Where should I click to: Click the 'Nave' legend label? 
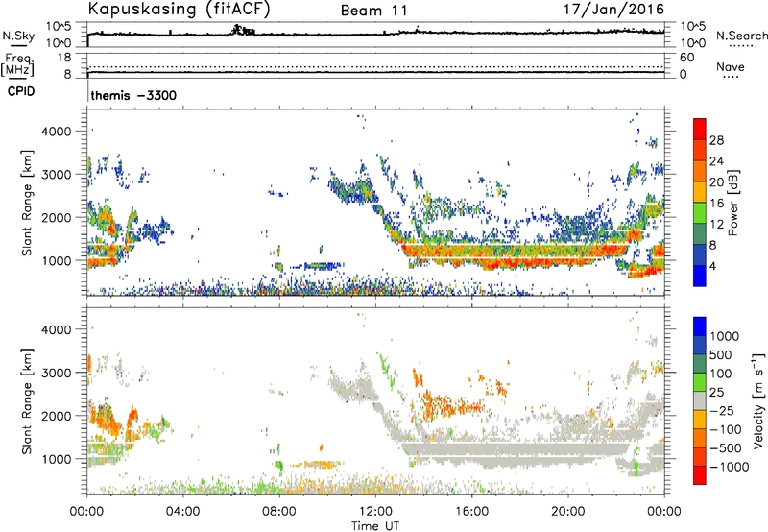[x=731, y=66]
